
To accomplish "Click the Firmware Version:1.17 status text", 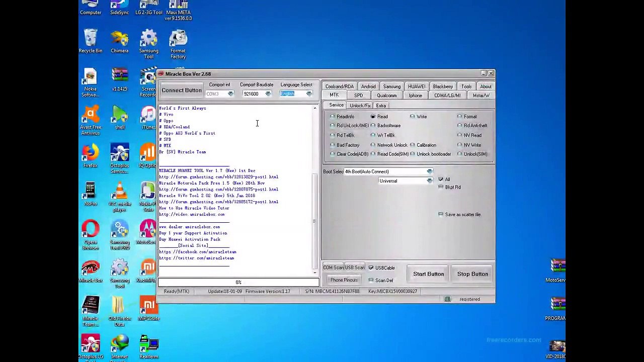I will tap(268, 292).
